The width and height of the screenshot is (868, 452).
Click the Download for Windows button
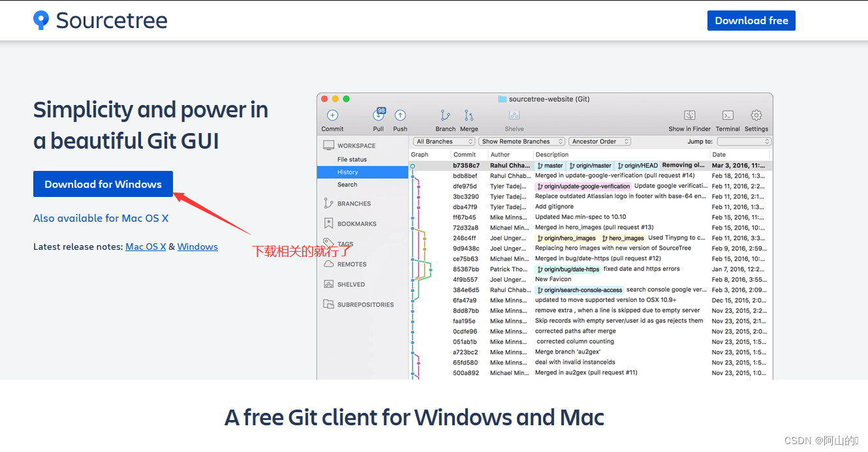(102, 184)
